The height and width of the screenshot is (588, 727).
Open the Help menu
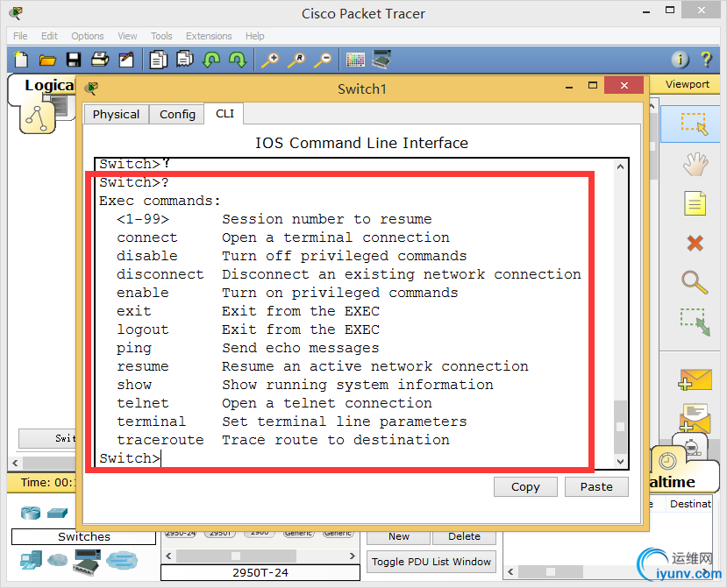click(254, 36)
